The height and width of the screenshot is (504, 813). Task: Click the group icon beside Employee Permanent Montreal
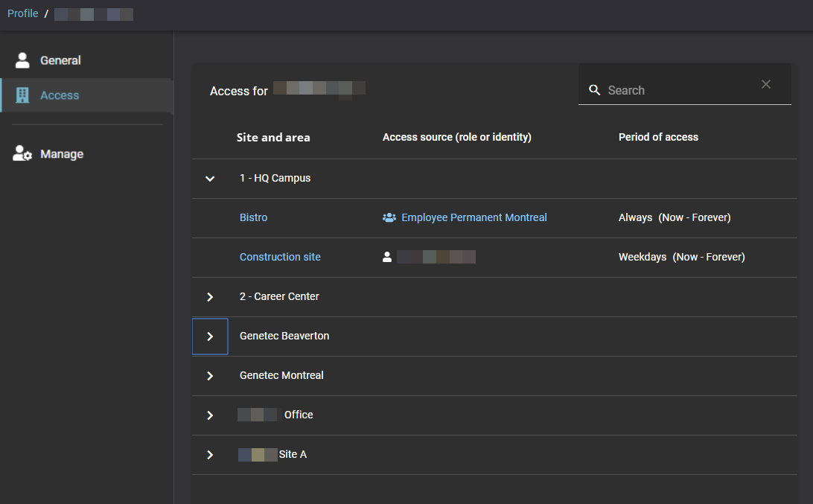click(x=389, y=218)
